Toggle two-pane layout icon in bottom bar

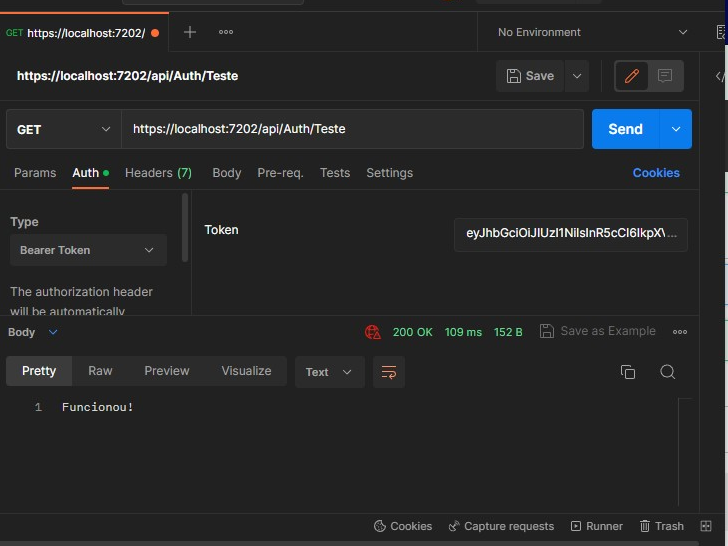[x=706, y=526]
